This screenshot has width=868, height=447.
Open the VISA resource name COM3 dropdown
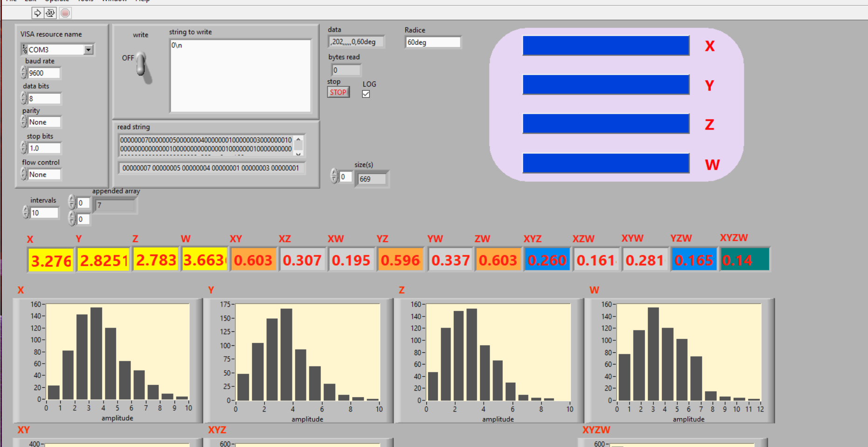[x=88, y=49]
